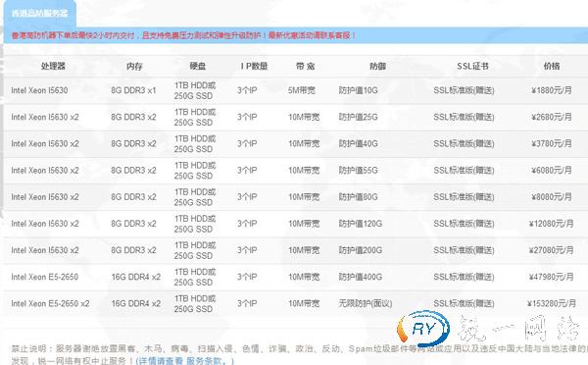Screen dimensions: 588x365
Task: Click the 防护值25G cell
Action: pos(358,117)
